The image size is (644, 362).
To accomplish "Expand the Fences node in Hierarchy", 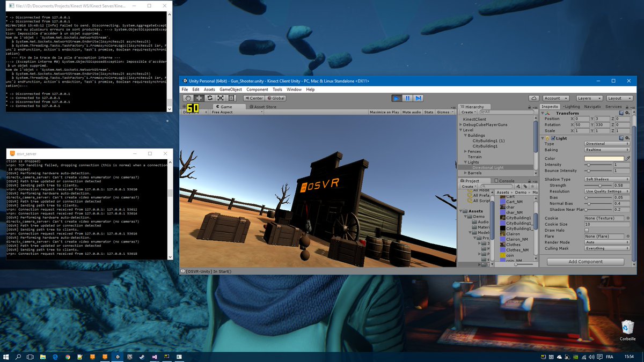I will click(465, 152).
